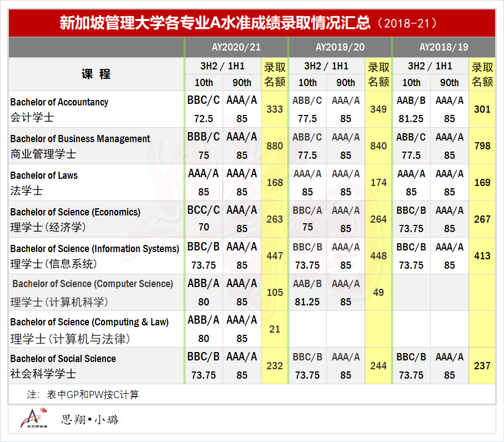Click Economics grade BCC/C
This screenshot has height=442, width=504.
coord(204,210)
